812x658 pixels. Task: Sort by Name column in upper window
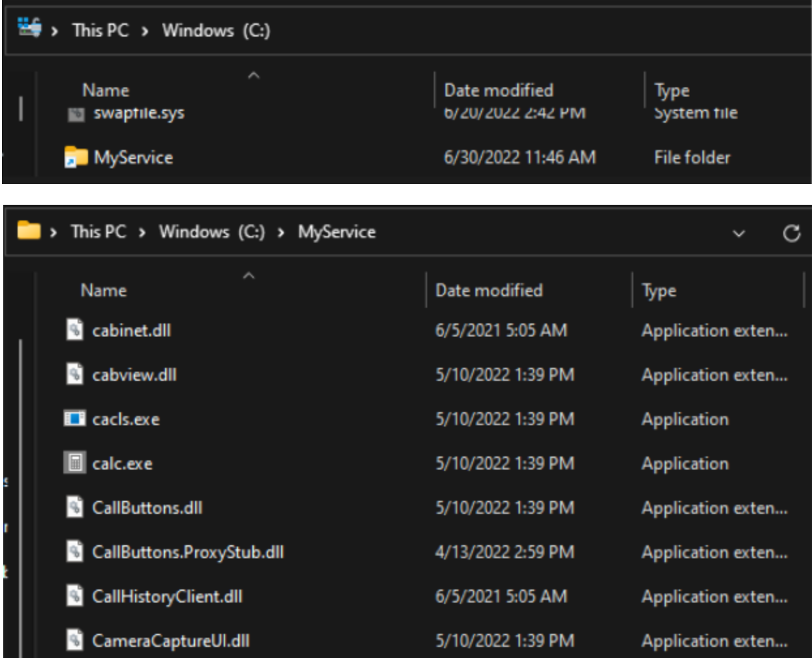[106, 90]
